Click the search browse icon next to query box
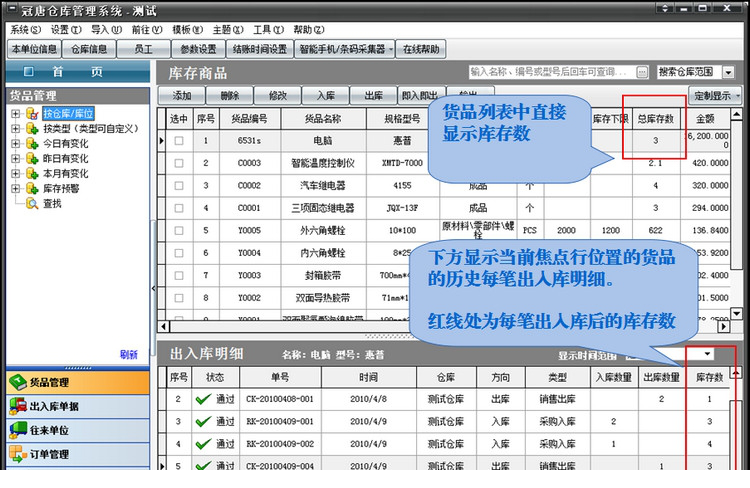The width and height of the screenshot is (750, 488). [642, 72]
